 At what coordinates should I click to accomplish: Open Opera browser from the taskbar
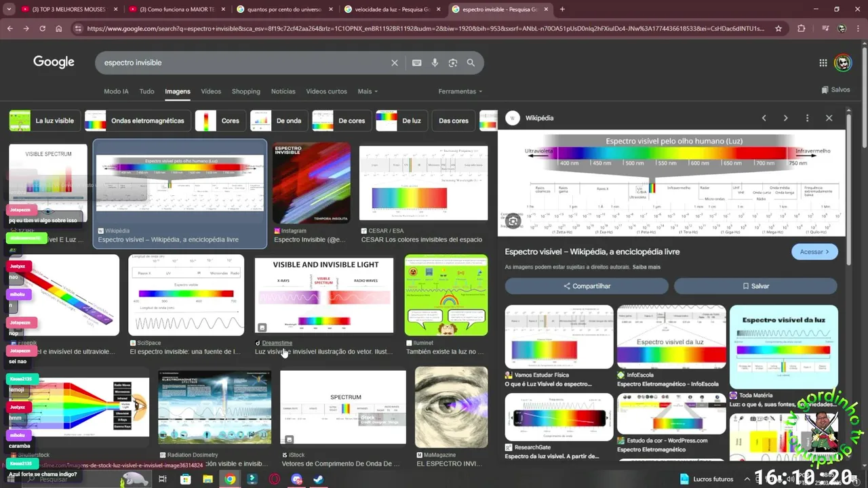pyautogui.click(x=275, y=479)
